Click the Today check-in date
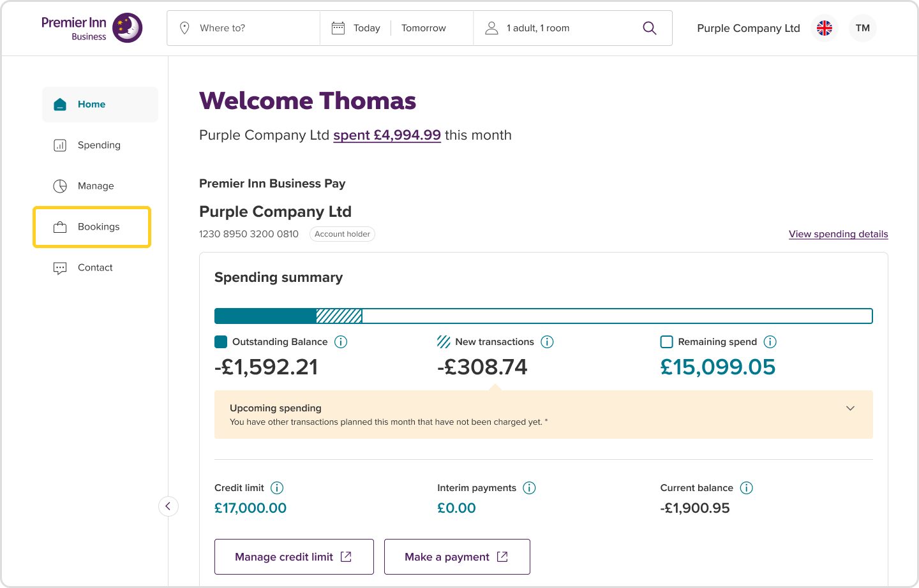The width and height of the screenshot is (919, 588). click(367, 28)
